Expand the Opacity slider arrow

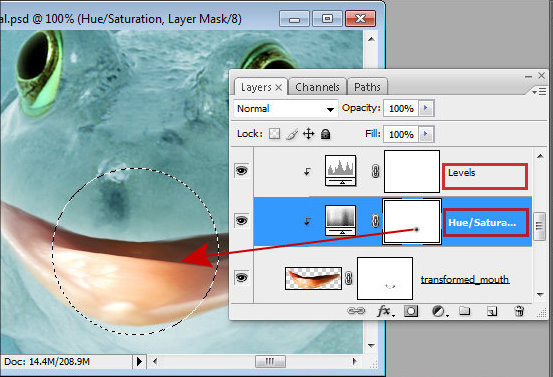point(426,108)
